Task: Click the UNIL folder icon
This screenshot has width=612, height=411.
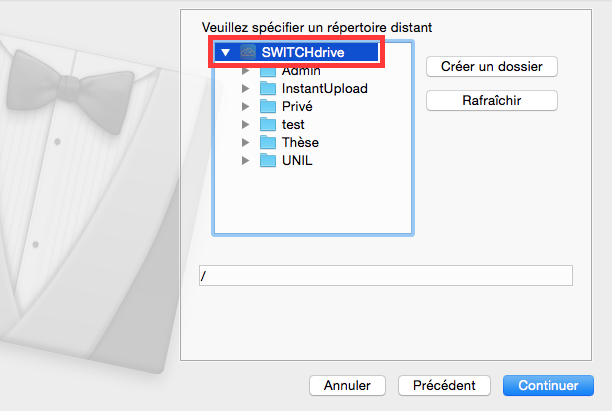Action: pyautogui.click(x=268, y=160)
